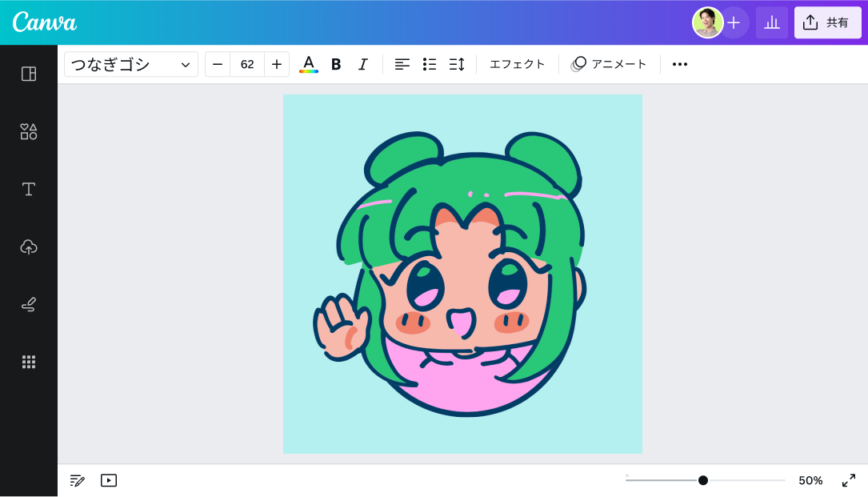Toggle bulleted list
Screen dimensions: 868x497
(430, 64)
